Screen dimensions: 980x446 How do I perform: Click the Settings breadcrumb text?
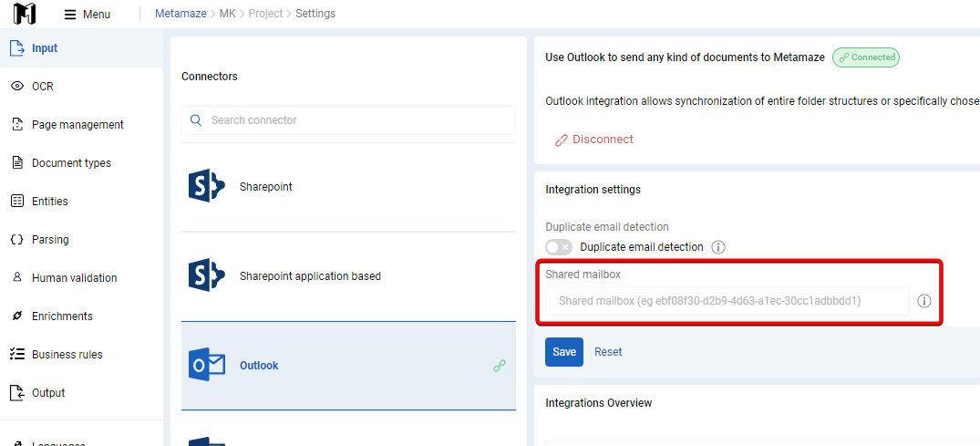315,13
